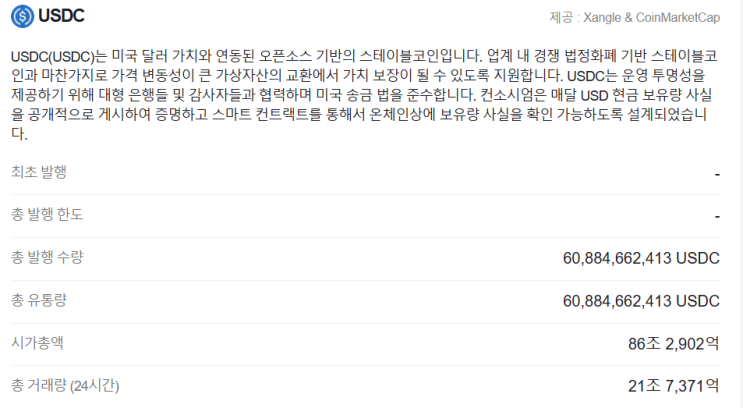
Task: Click the dash value in 총 발행 한도 row
Action: point(717,217)
